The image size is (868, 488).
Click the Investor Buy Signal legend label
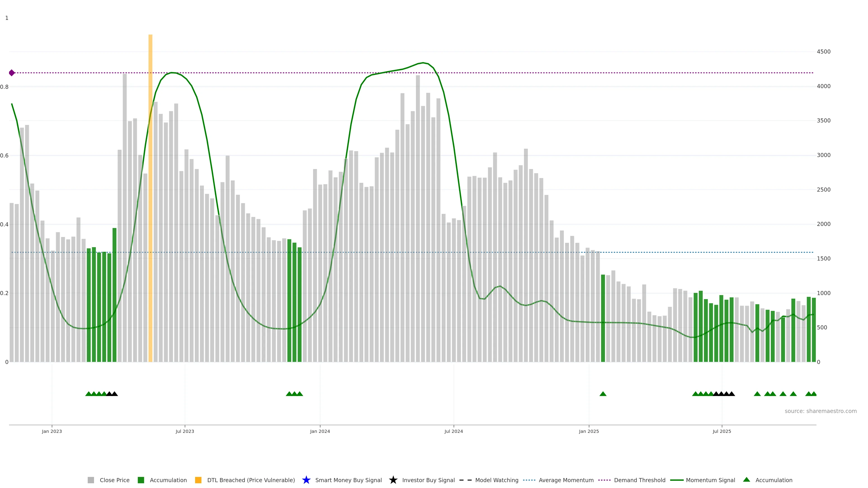(428, 480)
